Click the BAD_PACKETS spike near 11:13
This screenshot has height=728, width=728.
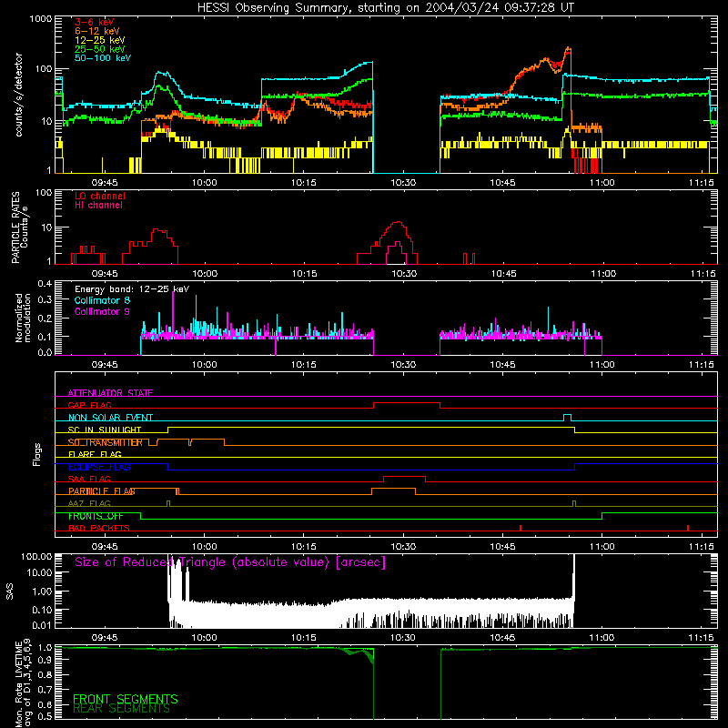pyautogui.click(x=688, y=528)
